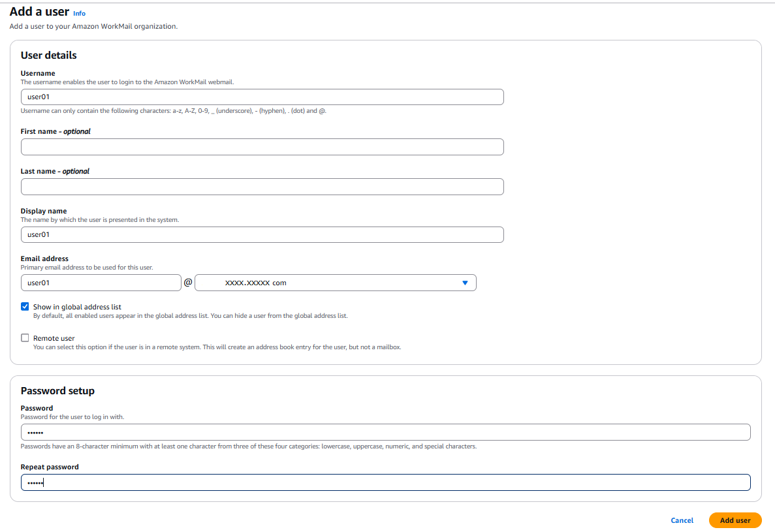Click the Display name label
Screen dimensions: 775x532
click(x=44, y=211)
